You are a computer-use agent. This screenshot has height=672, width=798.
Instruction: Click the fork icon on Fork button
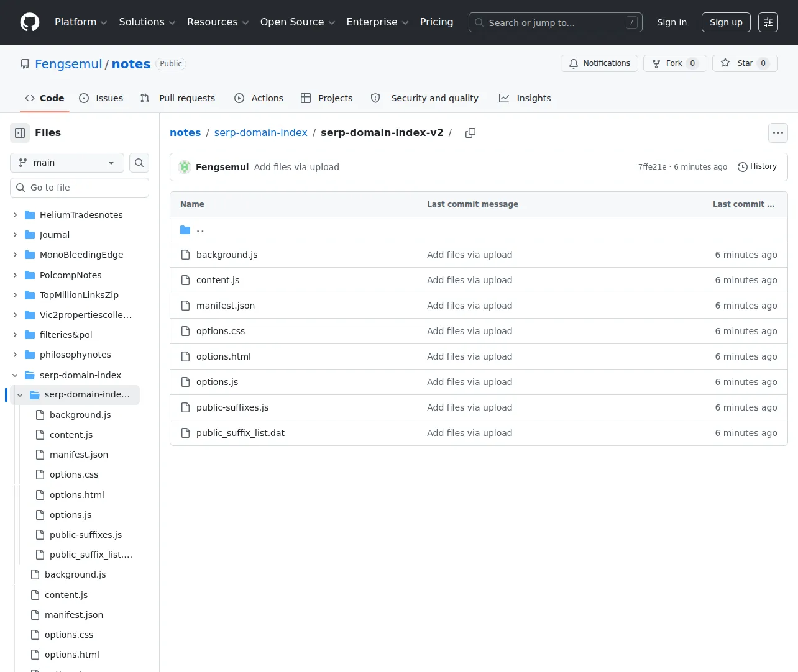click(656, 63)
